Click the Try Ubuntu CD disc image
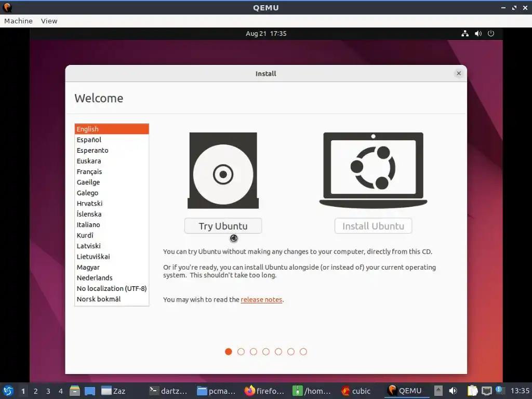532x399 pixels. point(223,170)
